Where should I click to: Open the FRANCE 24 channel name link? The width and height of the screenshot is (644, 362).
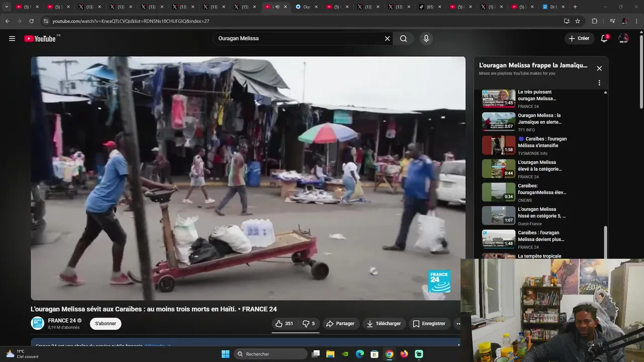point(62,321)
